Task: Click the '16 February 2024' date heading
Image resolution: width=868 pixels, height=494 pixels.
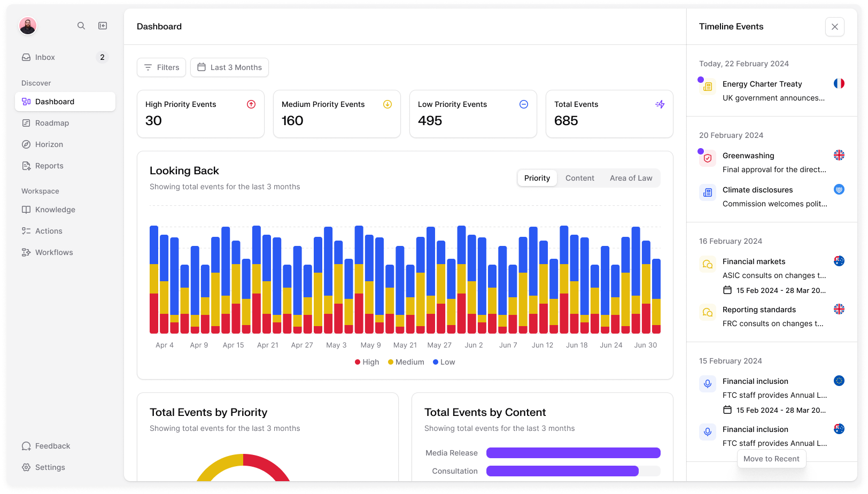Action: [731, 241]
